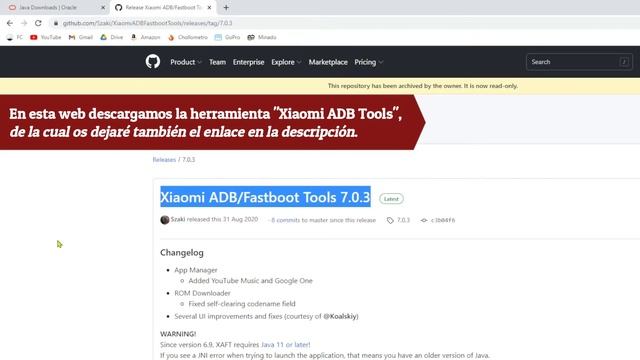Focus the GitHub Search field

(x=579, y=62)
